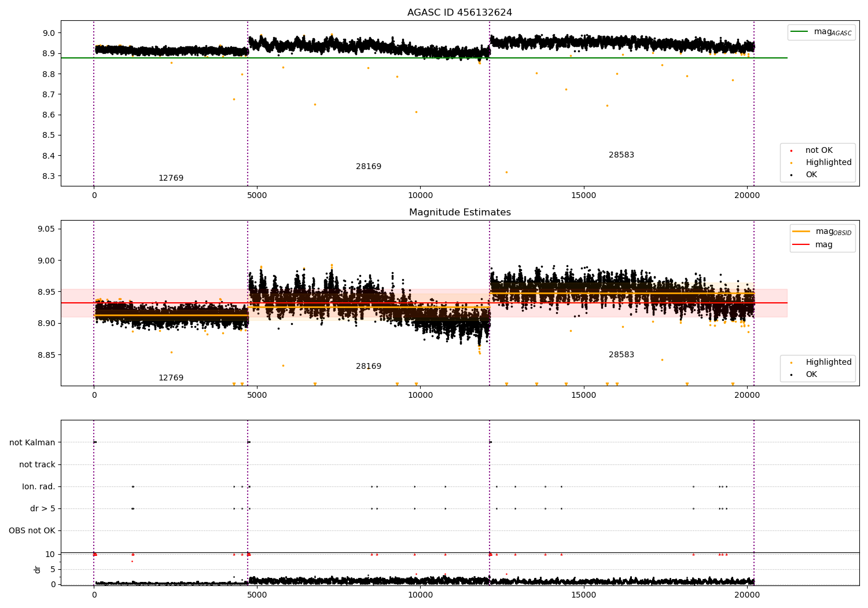The image size is (868, 608).
Task: Click the 'not Kalman' y-axis label
Action: tap(32, 442)
